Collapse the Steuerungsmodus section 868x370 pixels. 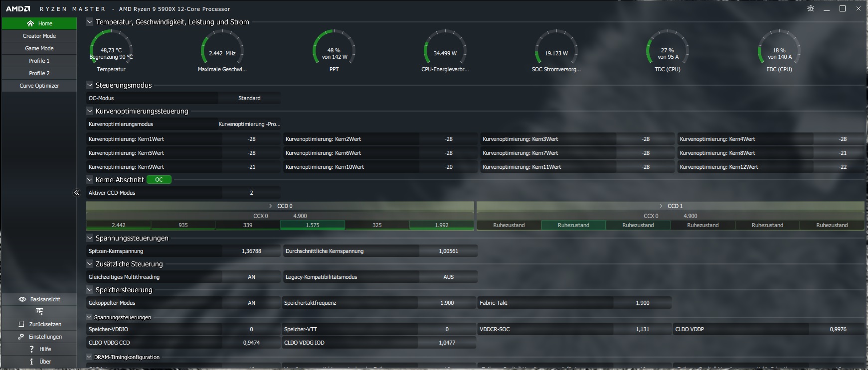[90, 85]
